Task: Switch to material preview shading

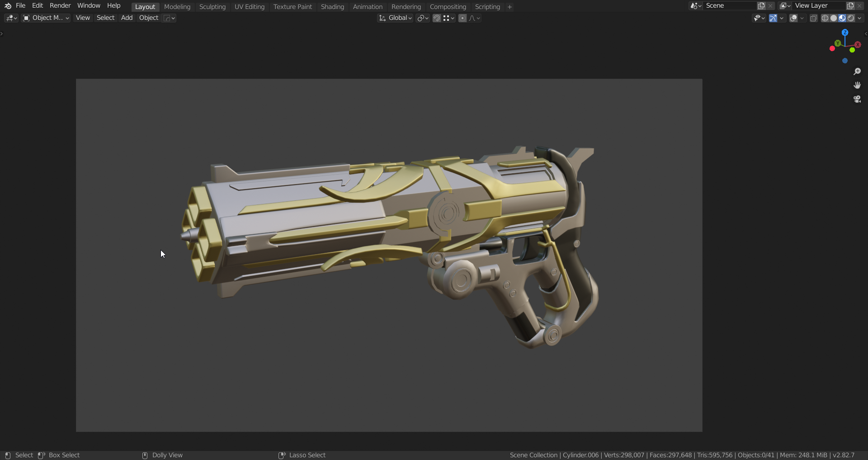Action: [x=842, y=18]
